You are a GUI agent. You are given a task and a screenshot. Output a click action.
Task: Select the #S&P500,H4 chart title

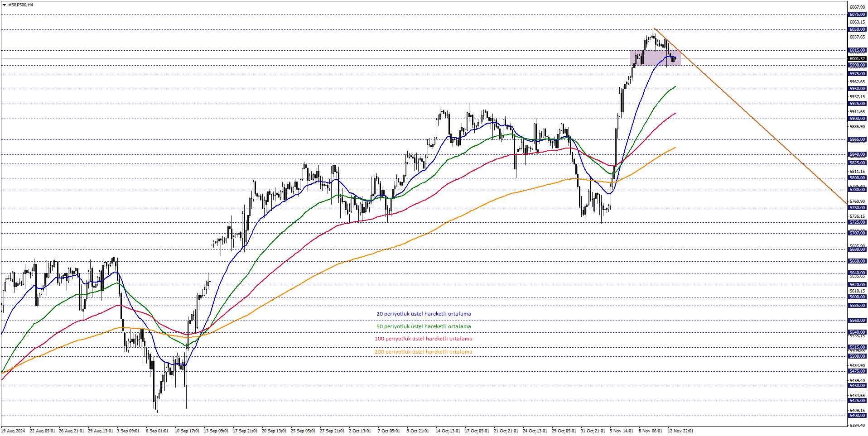[x=21, y=5]
